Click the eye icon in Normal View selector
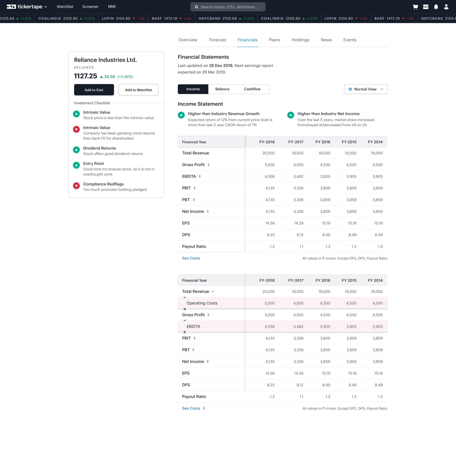The width and height of the screenshot is (456, 476). tap(350, 89)
